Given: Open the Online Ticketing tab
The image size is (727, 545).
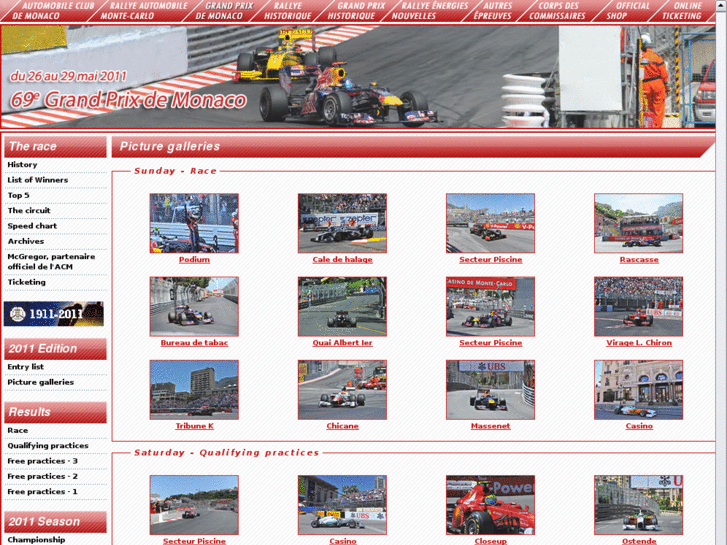Looking at the screenshot, I should point(682,11).
